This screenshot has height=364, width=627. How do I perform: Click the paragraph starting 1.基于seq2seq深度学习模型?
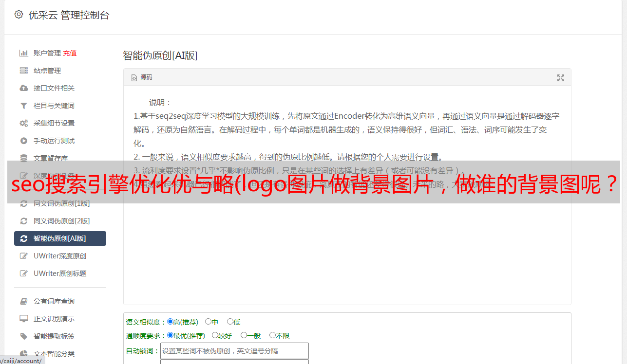(x=346, y=130)
